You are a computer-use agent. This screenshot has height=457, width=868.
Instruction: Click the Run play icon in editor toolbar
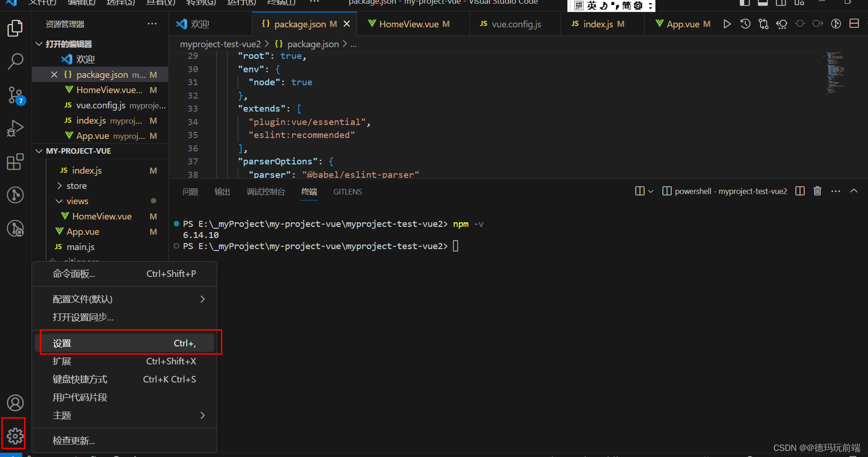(727, 24)
